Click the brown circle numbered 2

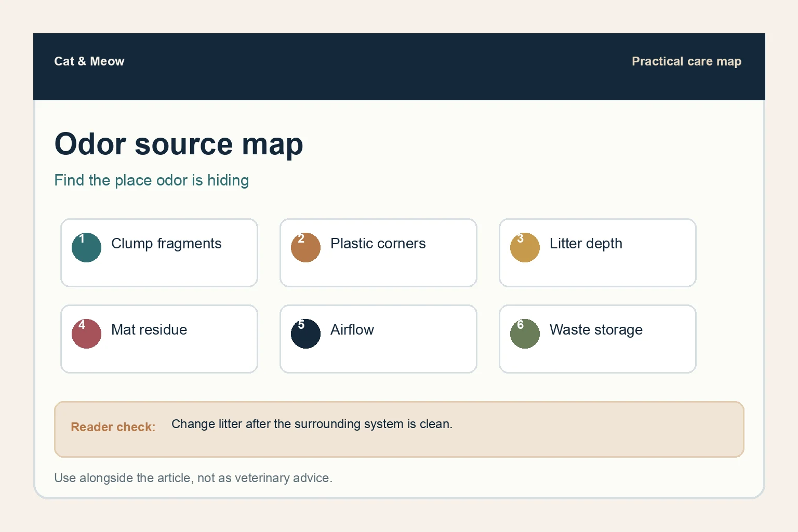pyautogui.click(x=305, y=247)
